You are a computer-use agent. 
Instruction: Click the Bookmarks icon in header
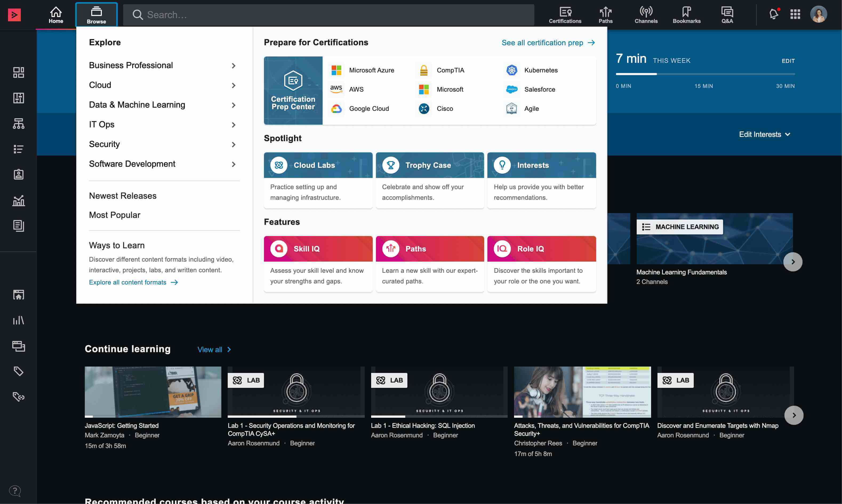click(686, 15)
